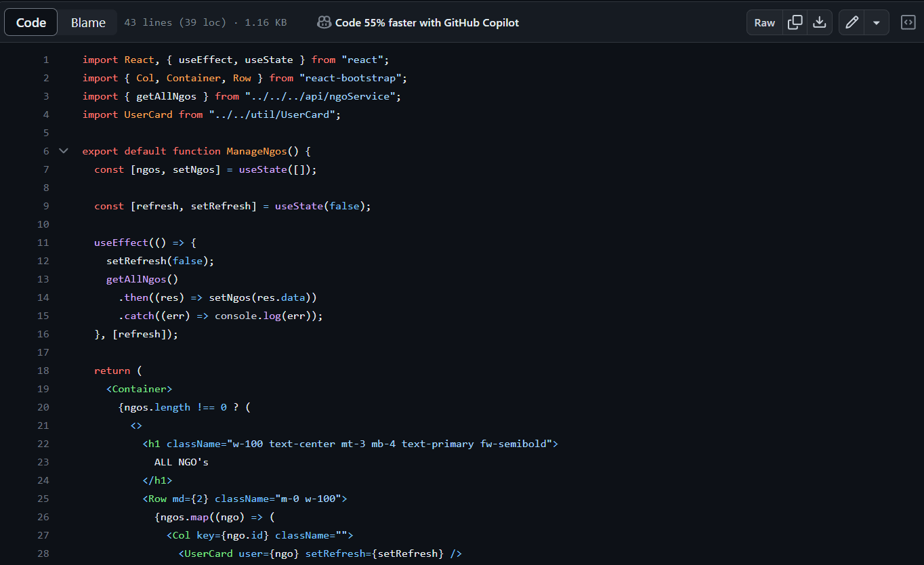Viewport: 924px width, 565px height.
Task: Open the Raw file view
Action: (765, 22)
